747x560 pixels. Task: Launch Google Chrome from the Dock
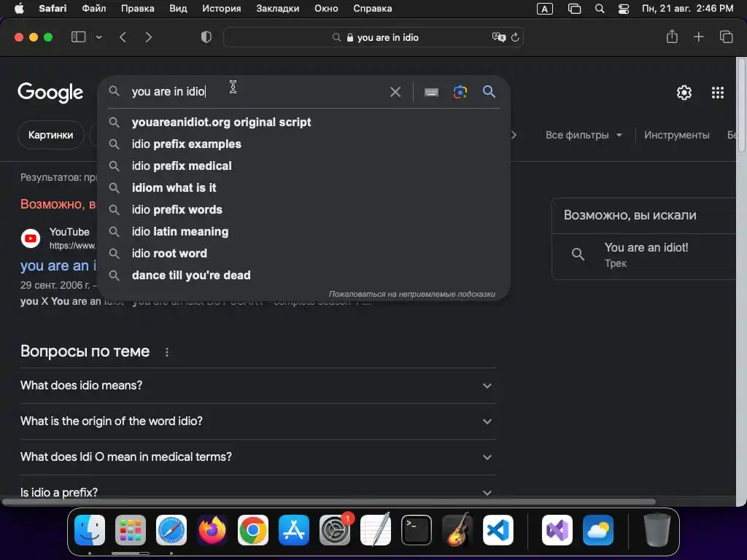click(253, 530)
